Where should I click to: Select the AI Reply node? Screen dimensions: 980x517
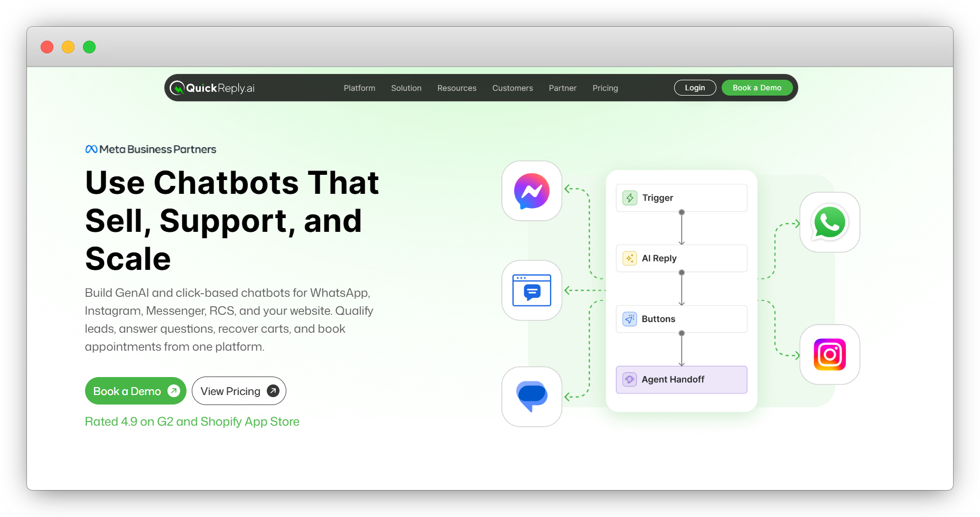(x=682, y=258)
